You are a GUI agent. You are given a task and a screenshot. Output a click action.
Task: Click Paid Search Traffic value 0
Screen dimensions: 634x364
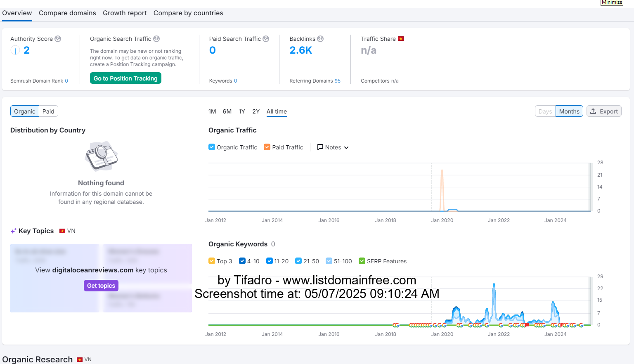click(x=213, y=50)
